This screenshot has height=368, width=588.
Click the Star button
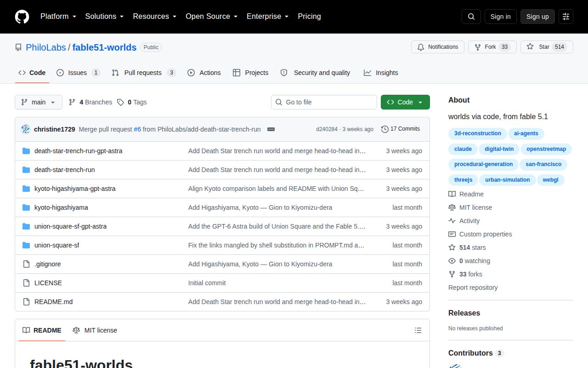tap(547, 47)
